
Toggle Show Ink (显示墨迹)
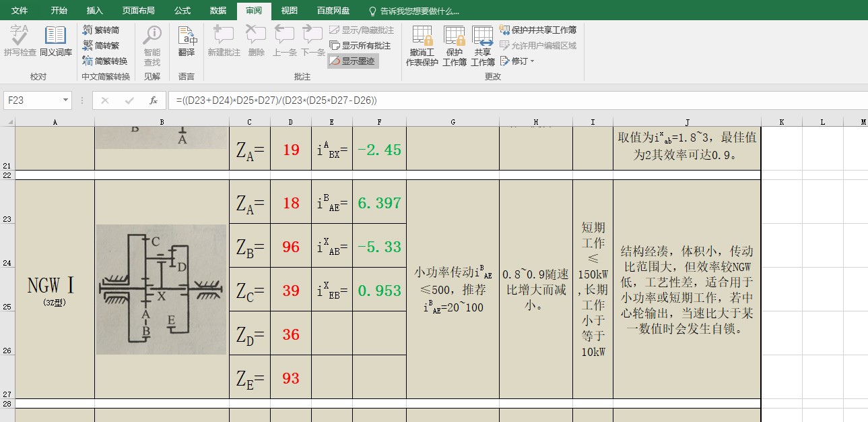click(x=353, y=61)
